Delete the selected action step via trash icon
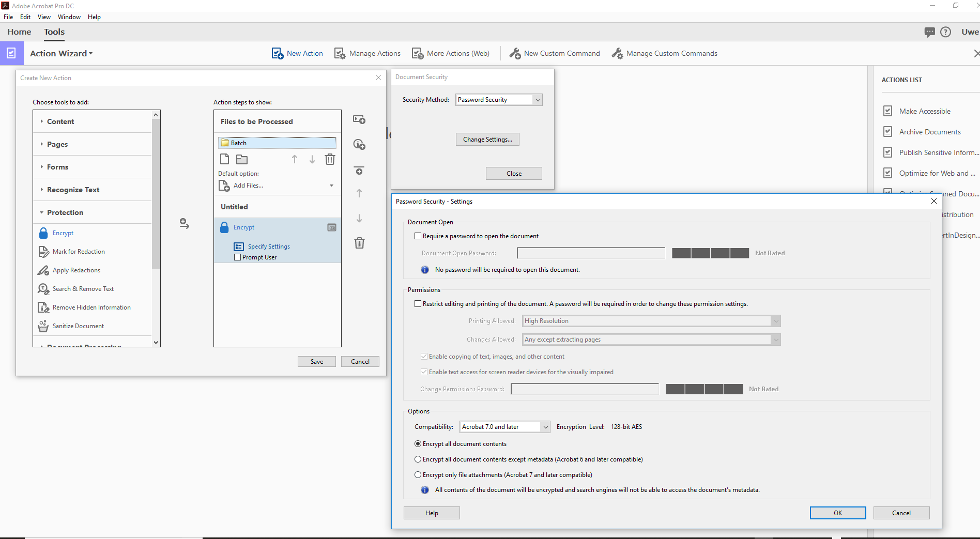Viewport: 980px width, 539px height. [x=359, y=243]
